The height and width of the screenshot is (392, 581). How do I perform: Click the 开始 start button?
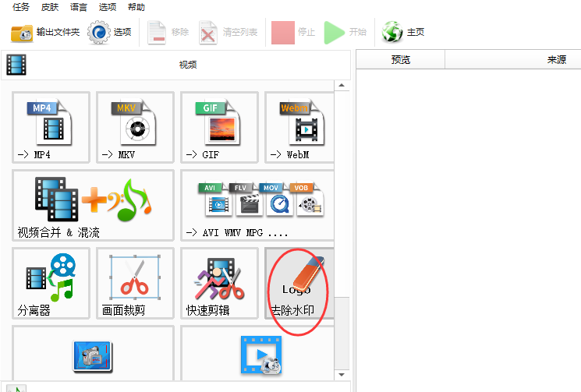click(x=345, y=33)
